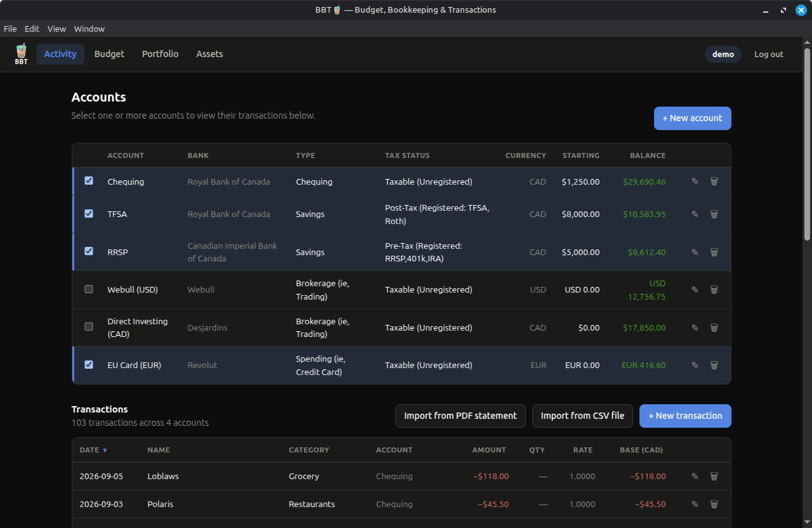Image resolution: width=812 pixels, height=528 pixels.
Task: Click the demo user badge
Action: pyautogui.click(x=723, y=55)
